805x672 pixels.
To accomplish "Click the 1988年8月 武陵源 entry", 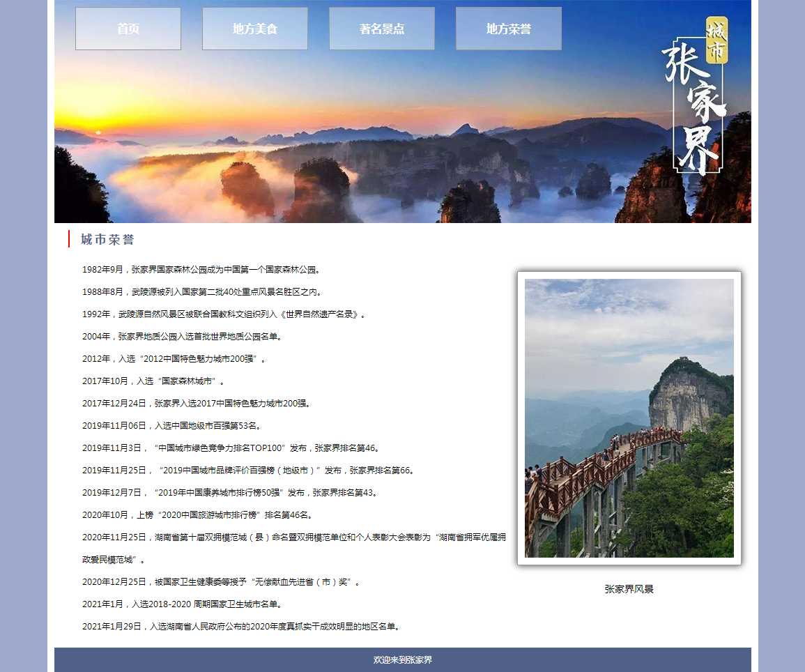I will coord(203,292).
